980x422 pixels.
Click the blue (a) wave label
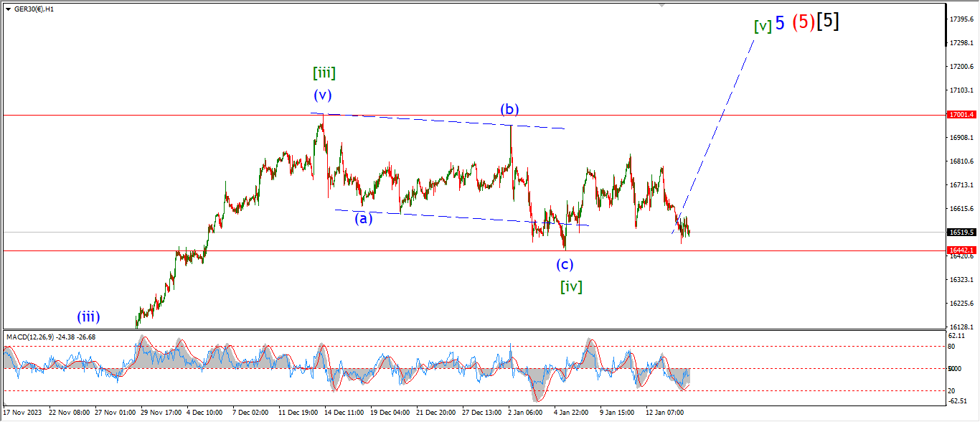click(364, 218)
